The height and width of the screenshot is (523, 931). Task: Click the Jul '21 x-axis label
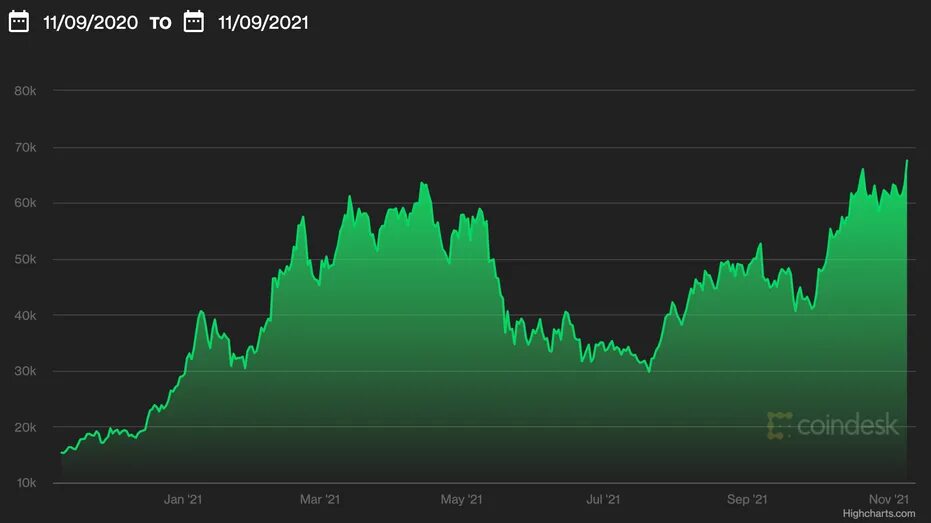click(603, 499)
